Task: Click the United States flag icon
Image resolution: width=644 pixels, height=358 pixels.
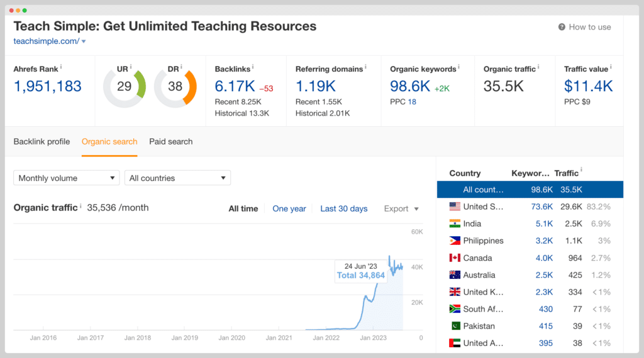Action: 455,207
